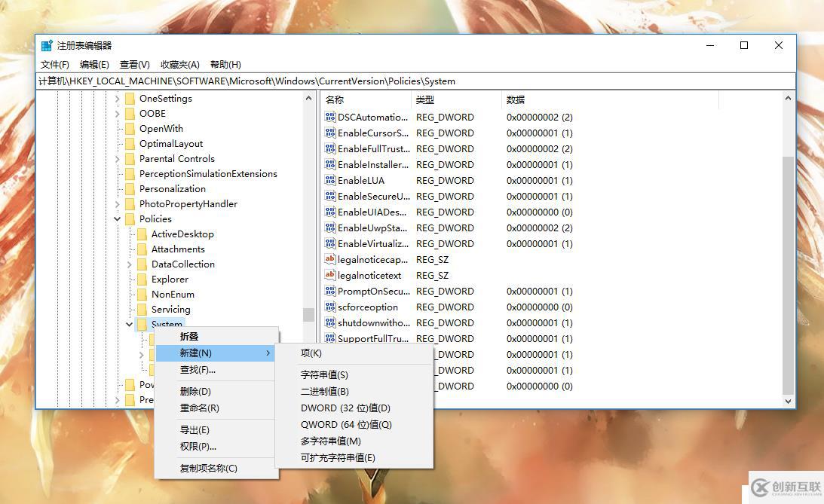Click the tree pane scroll-up arrow

tap(308, 98)
